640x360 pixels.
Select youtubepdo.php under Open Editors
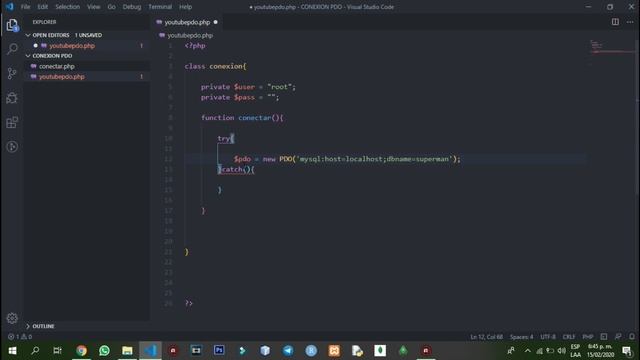[72, 46]
